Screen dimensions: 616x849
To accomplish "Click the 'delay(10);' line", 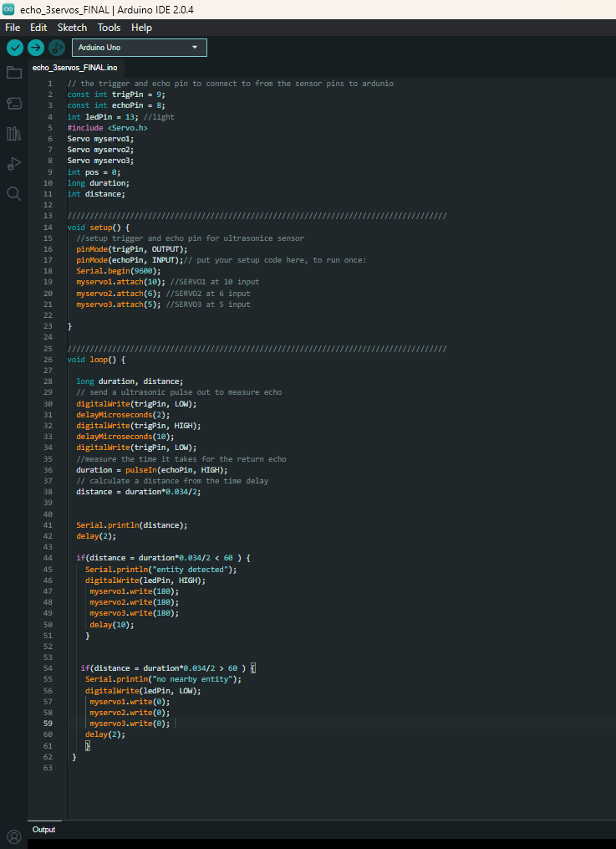I will tap(112, 625).
